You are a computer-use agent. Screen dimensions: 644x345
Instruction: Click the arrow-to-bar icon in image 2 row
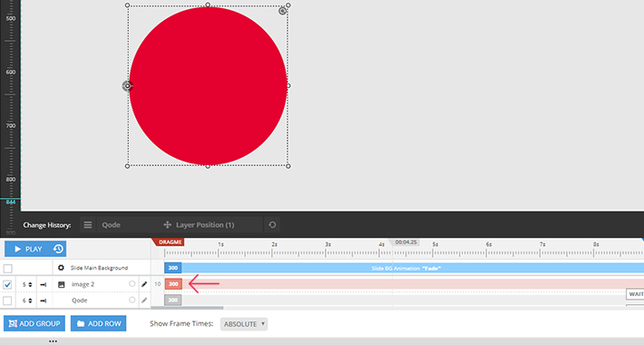click(44, 284)
